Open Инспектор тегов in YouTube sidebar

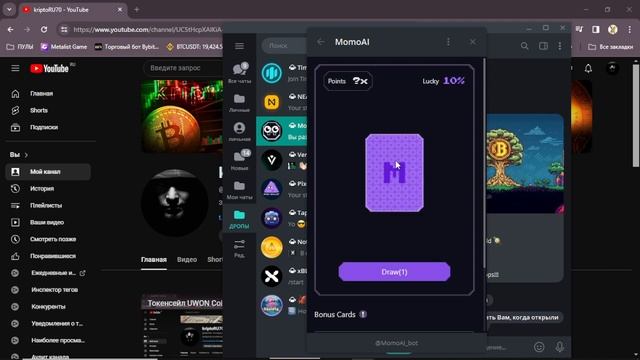coord(48,290)
